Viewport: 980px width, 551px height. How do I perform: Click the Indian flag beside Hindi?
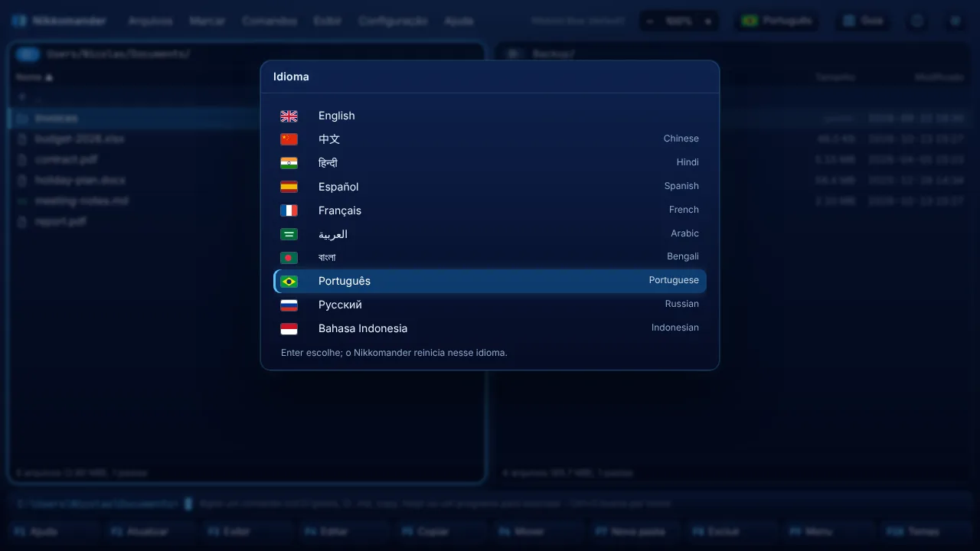289,163
